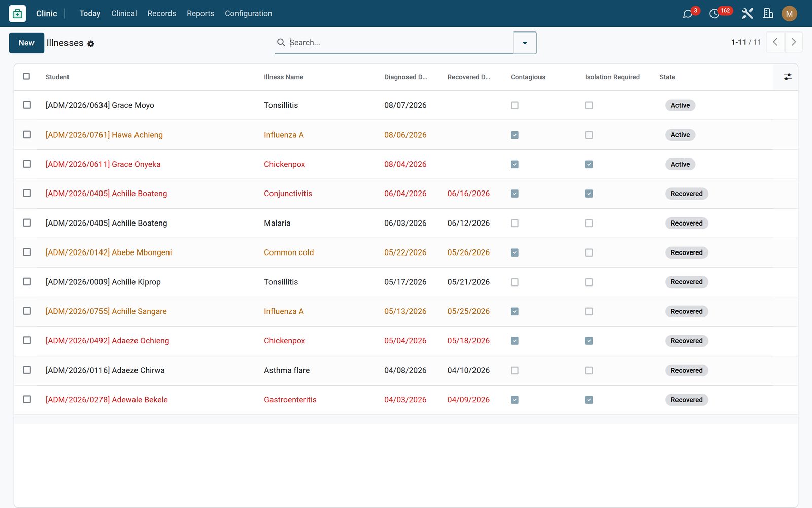Sort by the Student column header

pos(57,77)
